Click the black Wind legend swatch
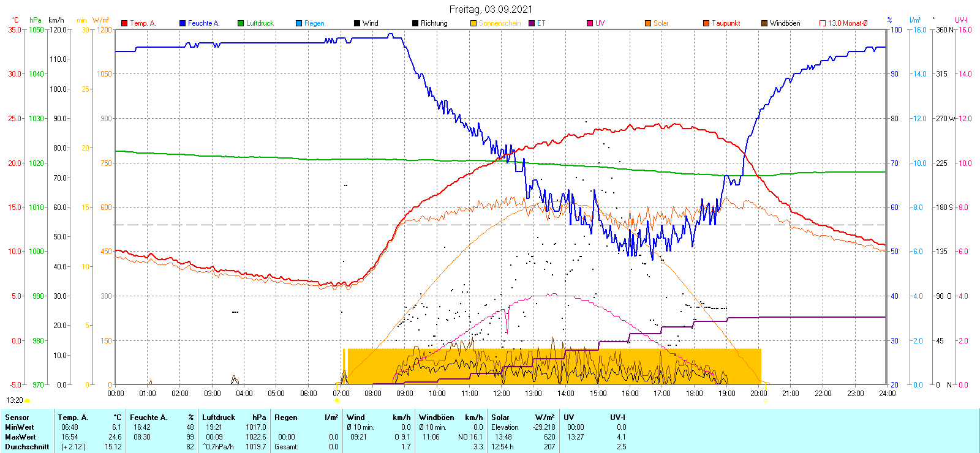980x453 pixels. 357,23
